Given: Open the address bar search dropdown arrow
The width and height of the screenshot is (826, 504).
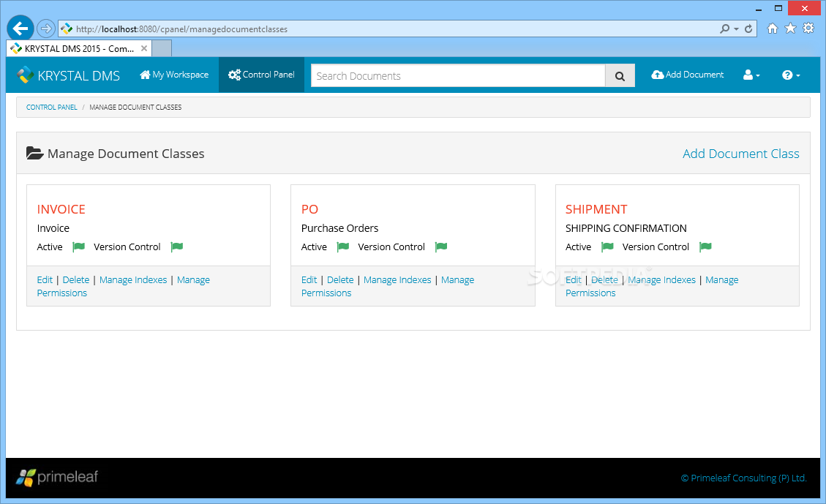Looking at the screenshot, I should [x=737, y=29].
